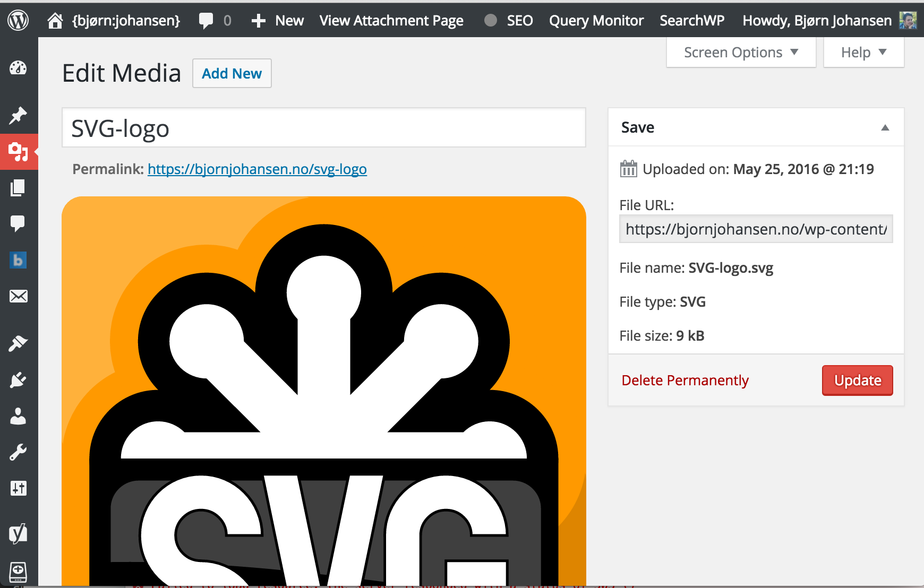Image resolution: width=924 pixels, height=588 pixels.
Task: Open Yoast SEO sidebar icon
Action: 18,533
